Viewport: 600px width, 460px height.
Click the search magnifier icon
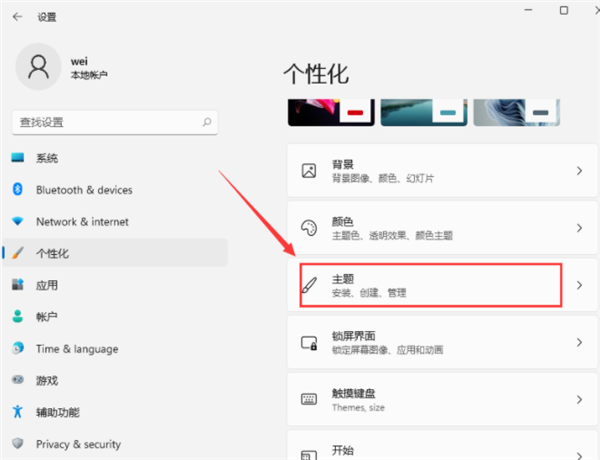click(x=207, y=122)
